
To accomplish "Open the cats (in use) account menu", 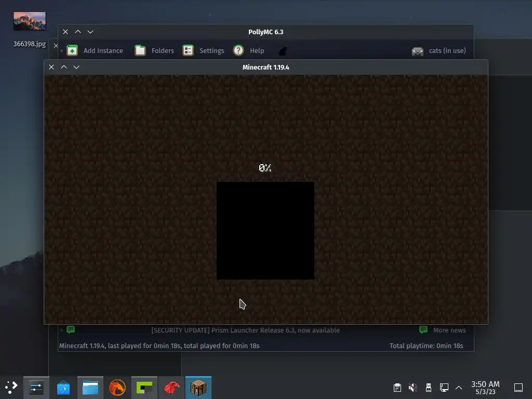I will click(x=438, y=51).
